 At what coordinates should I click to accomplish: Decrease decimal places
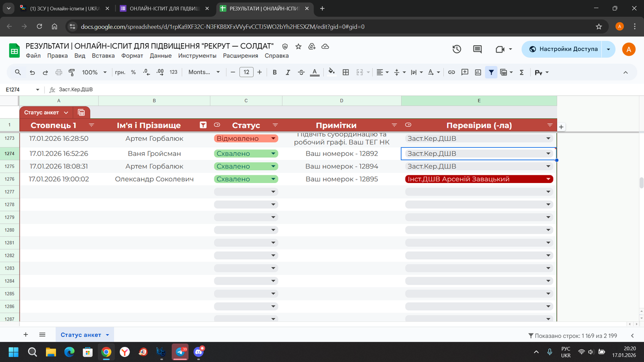click(146, 72)
